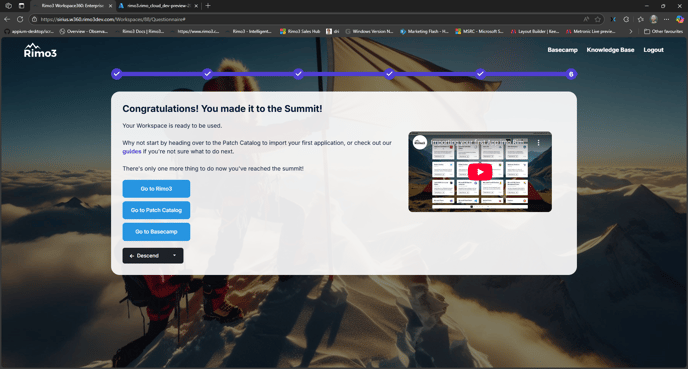688x369 pixels.
Task: Show more bookmarks with chevron
Action: [x=631, y=32]
